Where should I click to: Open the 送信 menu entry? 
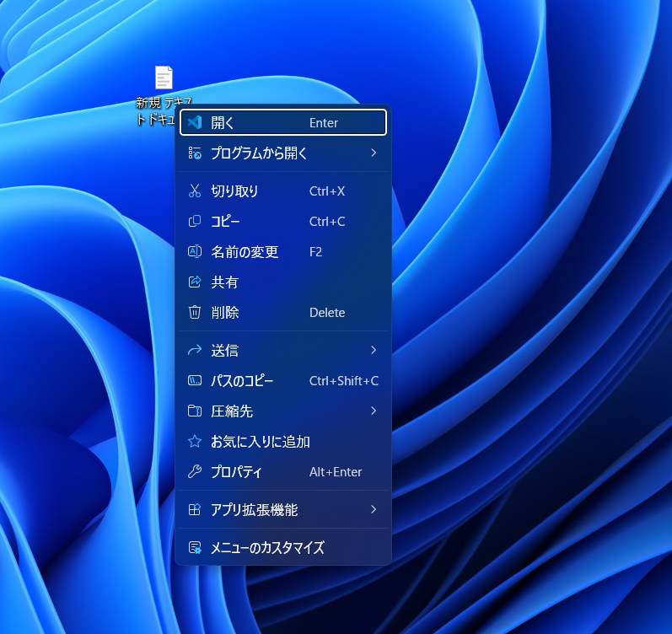(283, 350)
